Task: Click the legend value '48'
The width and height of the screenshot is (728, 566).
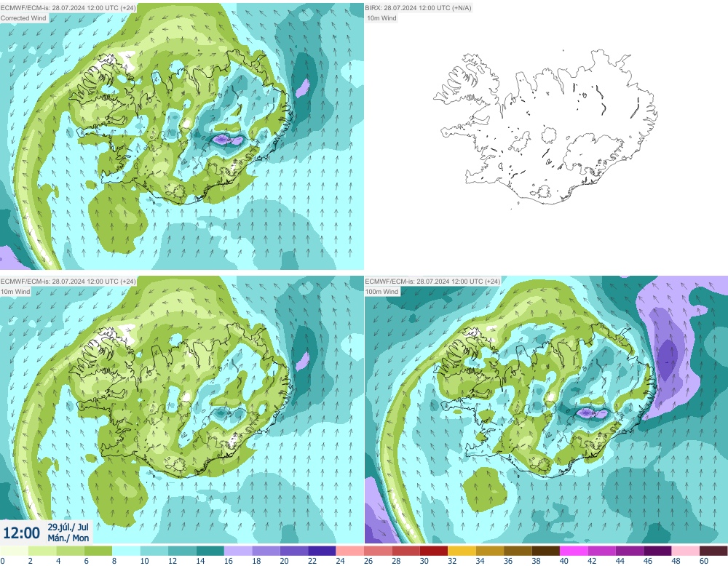Action: (x=676, y=561)
